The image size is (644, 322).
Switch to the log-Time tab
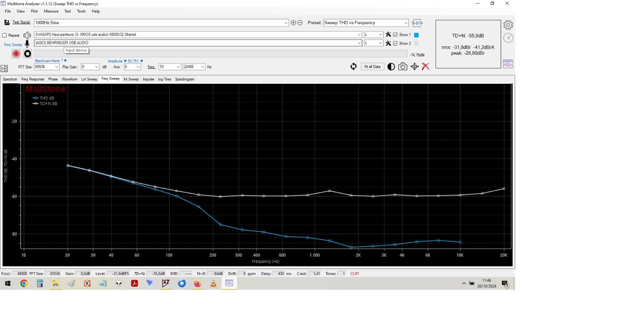165,79
